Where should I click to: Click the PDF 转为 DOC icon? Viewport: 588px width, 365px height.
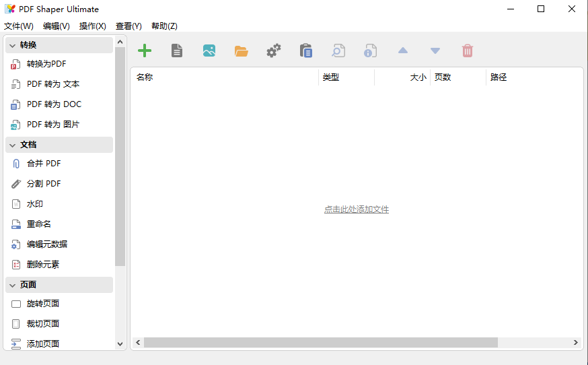tap(15, 105)
